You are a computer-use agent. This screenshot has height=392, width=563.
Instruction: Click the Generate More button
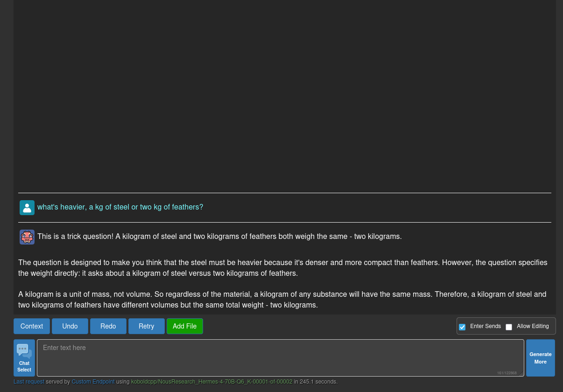541,358
